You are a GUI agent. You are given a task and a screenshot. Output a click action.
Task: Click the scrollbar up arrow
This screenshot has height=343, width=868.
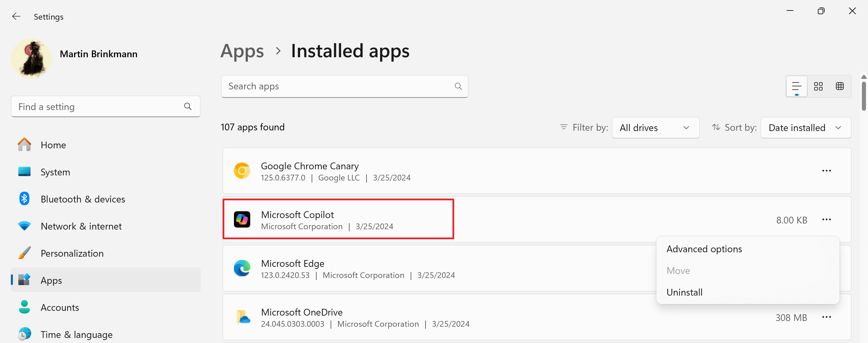coord(864,78)
